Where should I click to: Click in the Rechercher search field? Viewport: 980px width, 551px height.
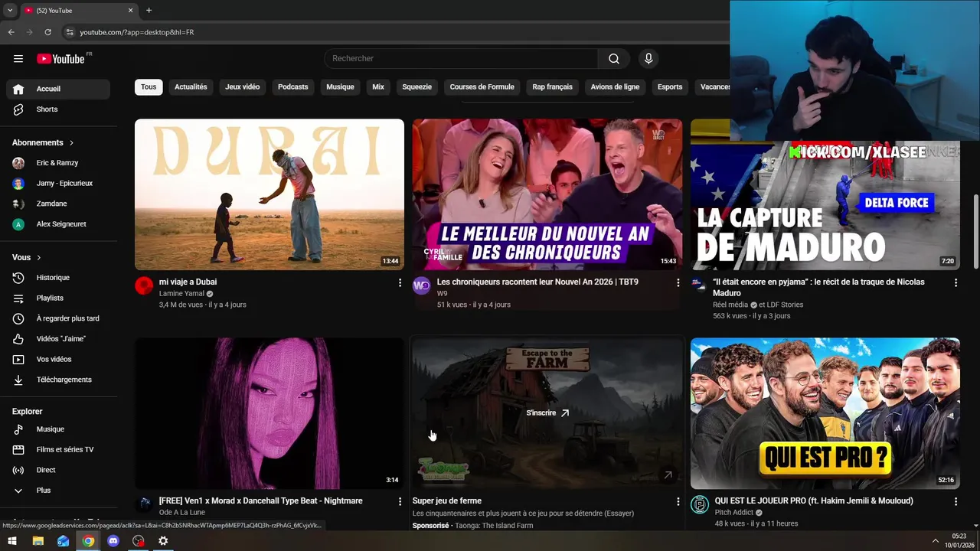point(461,59)
